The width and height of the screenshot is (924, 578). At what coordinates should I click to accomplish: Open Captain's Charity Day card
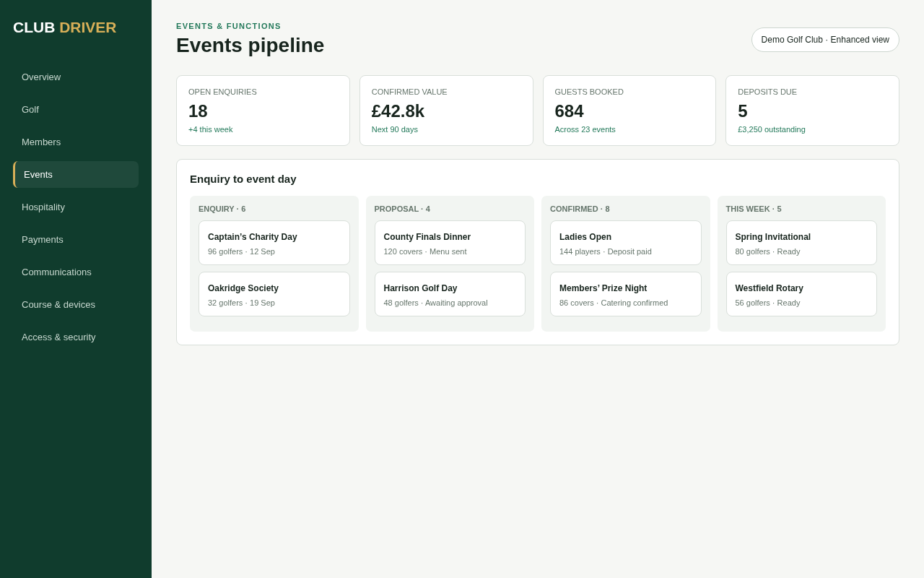(x=274, y=243)
